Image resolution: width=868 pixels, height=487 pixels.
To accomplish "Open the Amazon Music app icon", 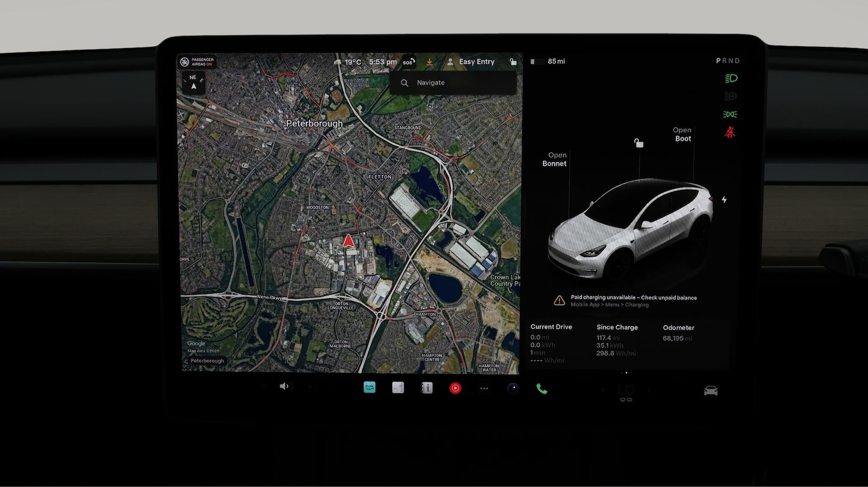I will tap(369, 388).
